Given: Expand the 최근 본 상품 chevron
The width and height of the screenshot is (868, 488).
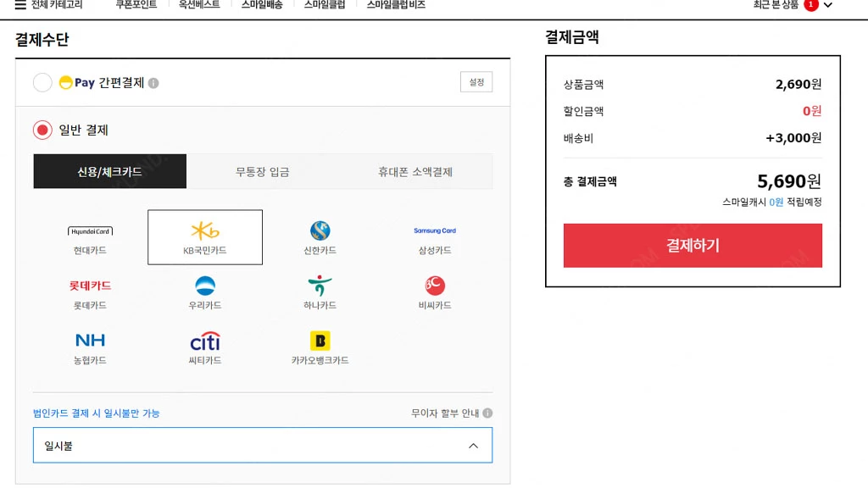Looking at the screenshot, I should tap(828, 5).
